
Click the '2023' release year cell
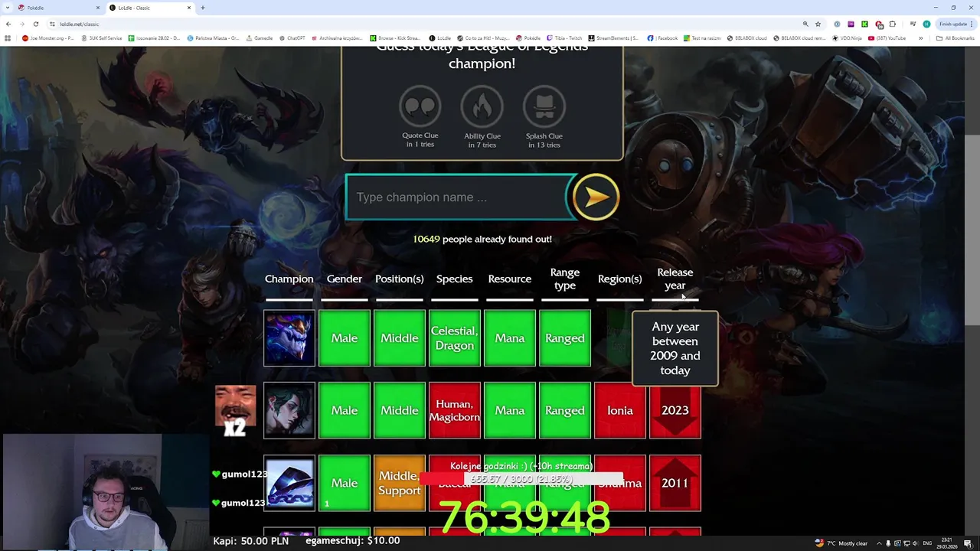(675, 411)
